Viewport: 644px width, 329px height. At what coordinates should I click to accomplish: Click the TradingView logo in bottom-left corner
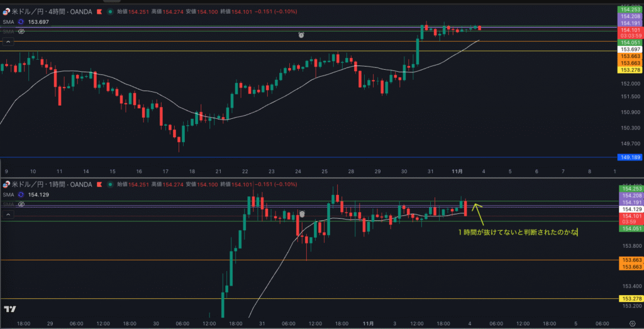(9, 309)
